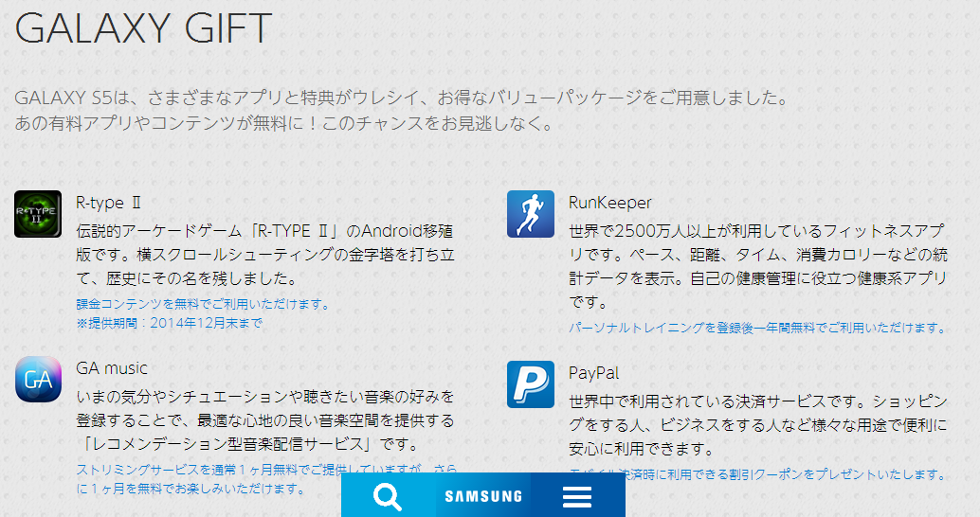Click the GA music app title

click(112, 368)
